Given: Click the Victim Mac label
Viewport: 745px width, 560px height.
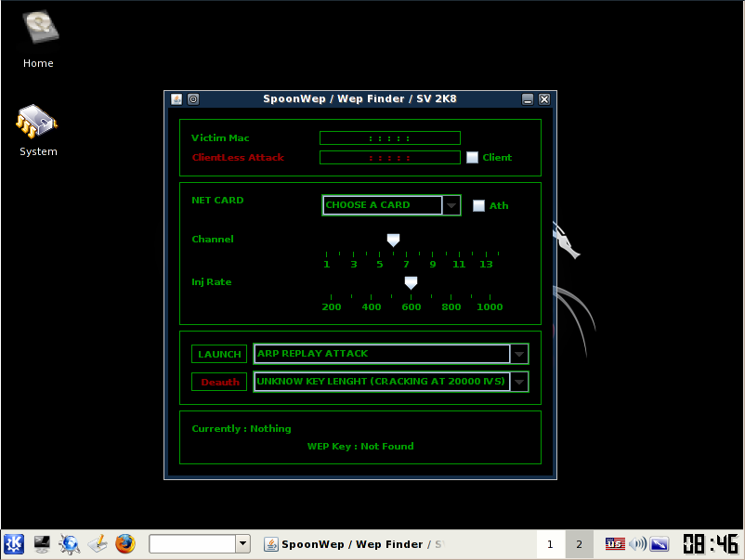Looking at the screenshot, I should coord(220,137).
